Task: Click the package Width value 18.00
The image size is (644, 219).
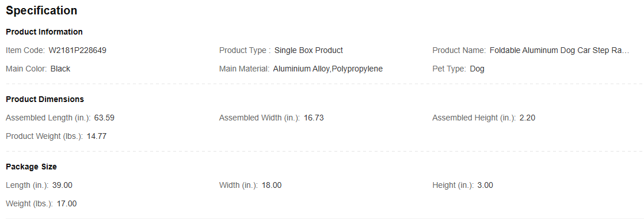Action: point(272,186)
